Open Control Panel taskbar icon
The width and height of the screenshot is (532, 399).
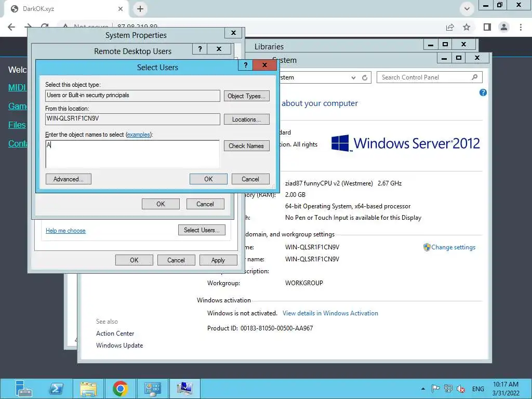click(152, 389)
